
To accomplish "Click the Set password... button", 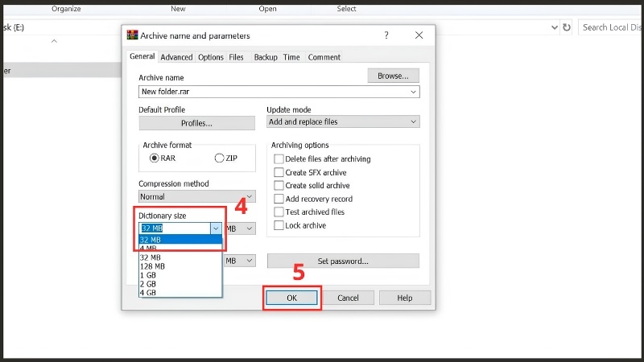I will point(343,261).
